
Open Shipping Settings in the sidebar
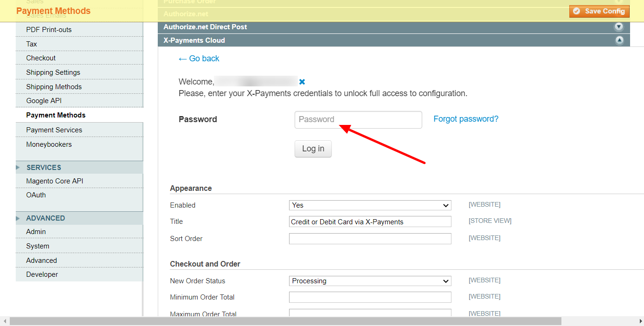79,72
